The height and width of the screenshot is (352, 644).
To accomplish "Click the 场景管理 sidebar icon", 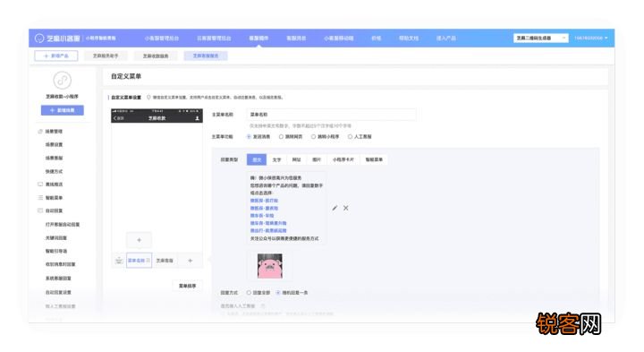I will click(40, 132).
